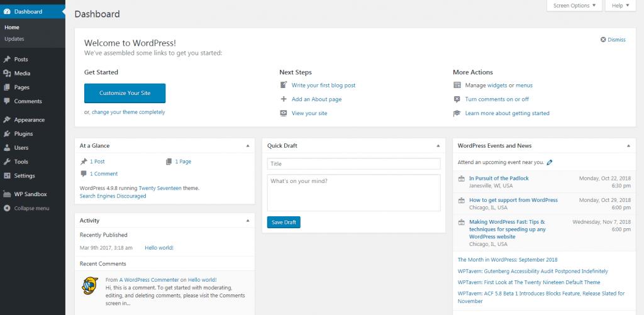Open the Settings menu label
The width and height of the screenshot is (644, 315).
pos(25,176)
